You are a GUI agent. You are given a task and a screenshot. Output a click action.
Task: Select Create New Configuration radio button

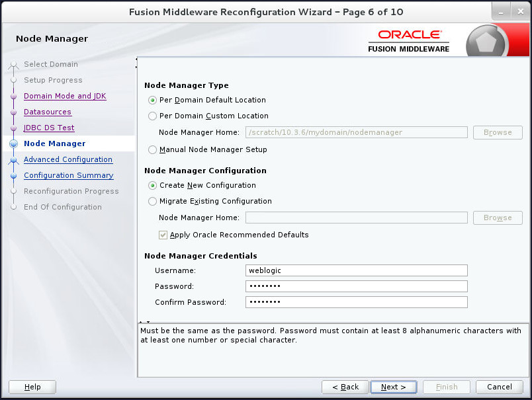coord(152,185)
